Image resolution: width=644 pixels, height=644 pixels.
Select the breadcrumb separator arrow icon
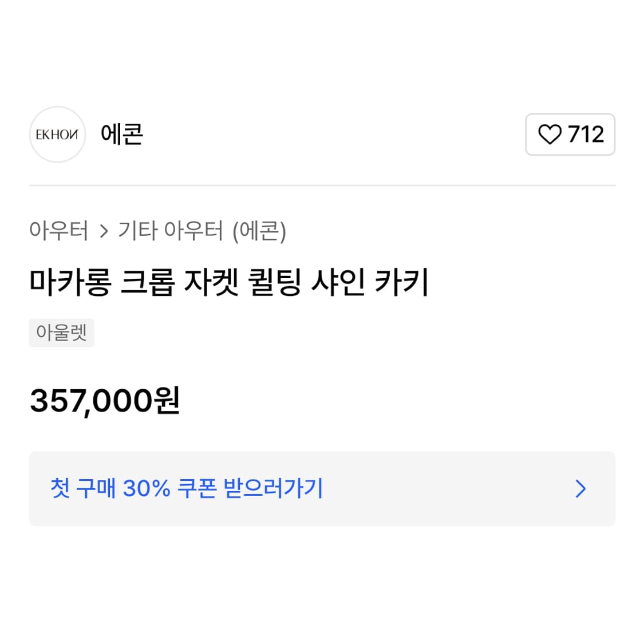coord(104,230)
